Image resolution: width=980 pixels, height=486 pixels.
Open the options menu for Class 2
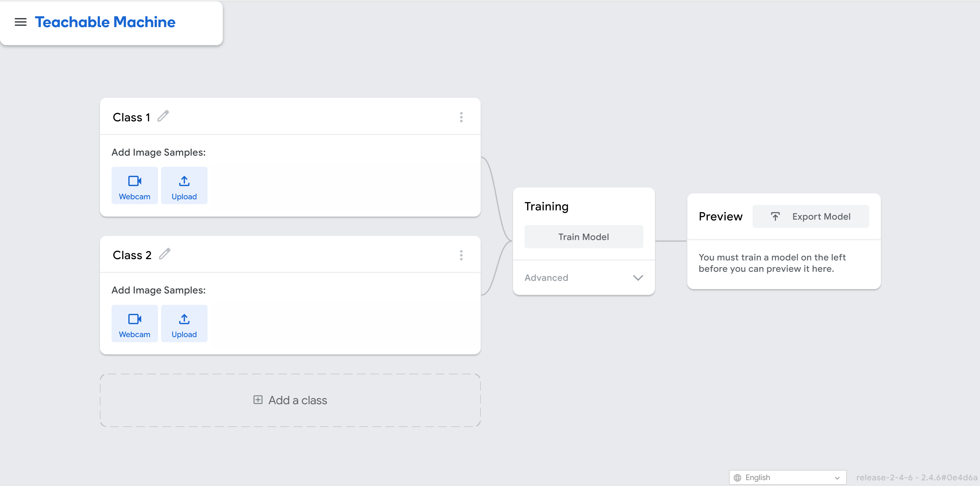click(x=461, y=255)
